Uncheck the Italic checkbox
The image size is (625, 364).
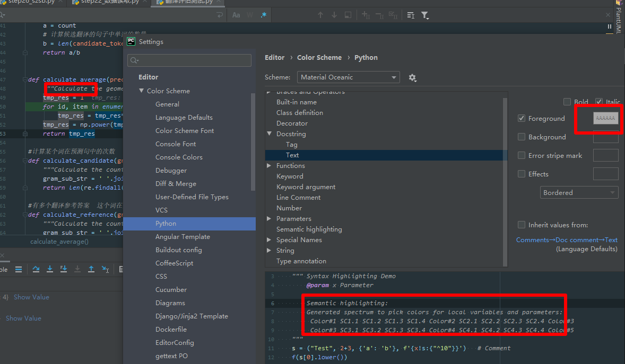click(x=599, y=102)
